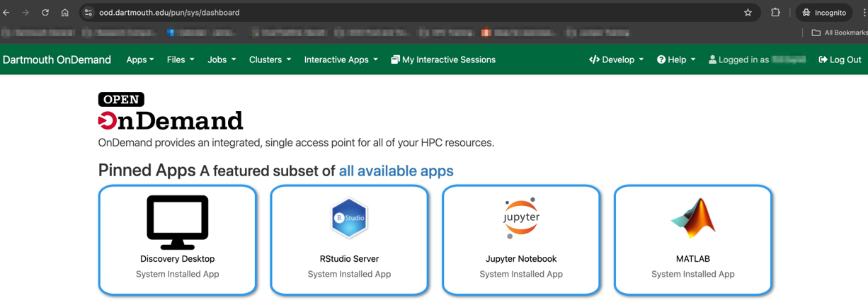
Task: Click the RStudio Server title text
Action: (x=349, y=259)
